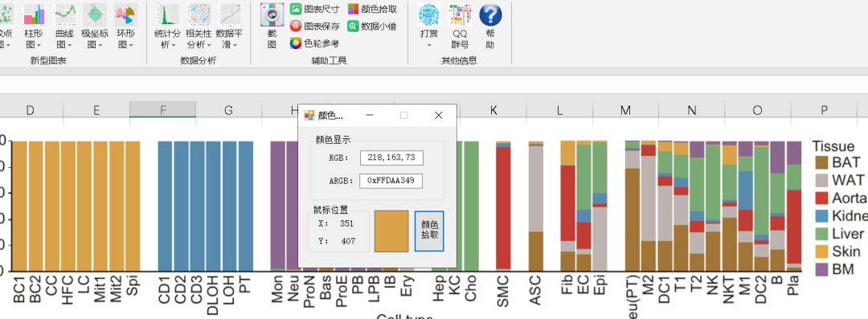The width and height of the screenshot is (868, 319).
Task: Open the 统计分析 statistics tool
Action: click(x=168, y=26)
